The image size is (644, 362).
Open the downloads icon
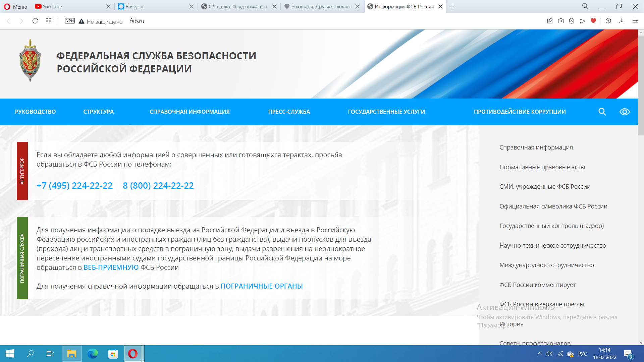pyautogui.click(x=622, y=21)
